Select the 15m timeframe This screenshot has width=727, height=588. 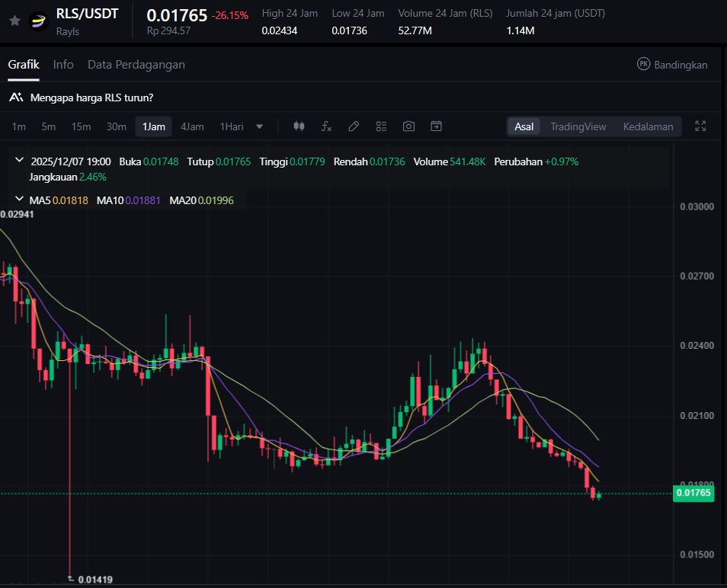pyautogui.click(x=81, y=126)
